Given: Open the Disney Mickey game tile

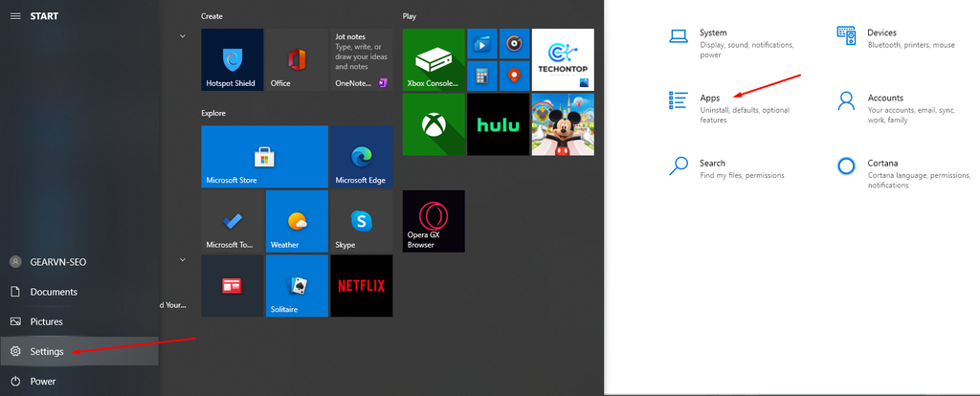Looking at the screenshot, I should pyautogui.click(x=563, y=124).
